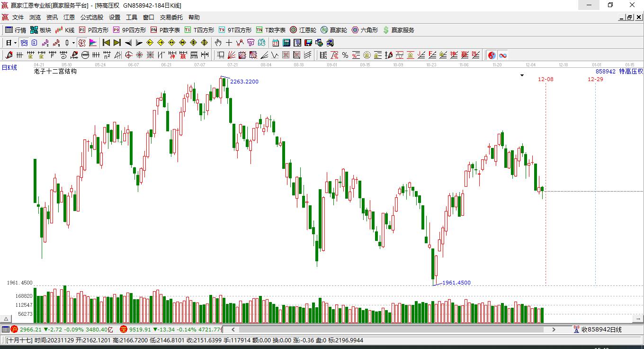
Task: Open the calculator tool
Action: [x=286, y=43]
